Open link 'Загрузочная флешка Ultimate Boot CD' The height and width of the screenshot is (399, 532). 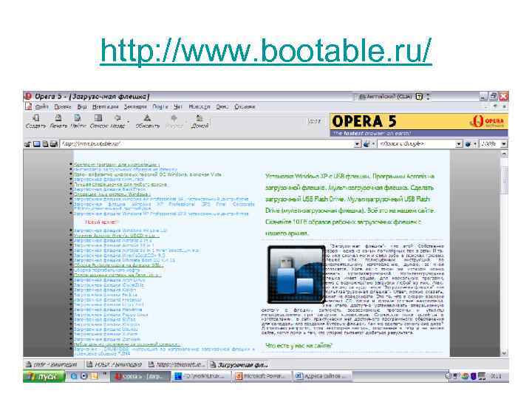pos(124,260)
